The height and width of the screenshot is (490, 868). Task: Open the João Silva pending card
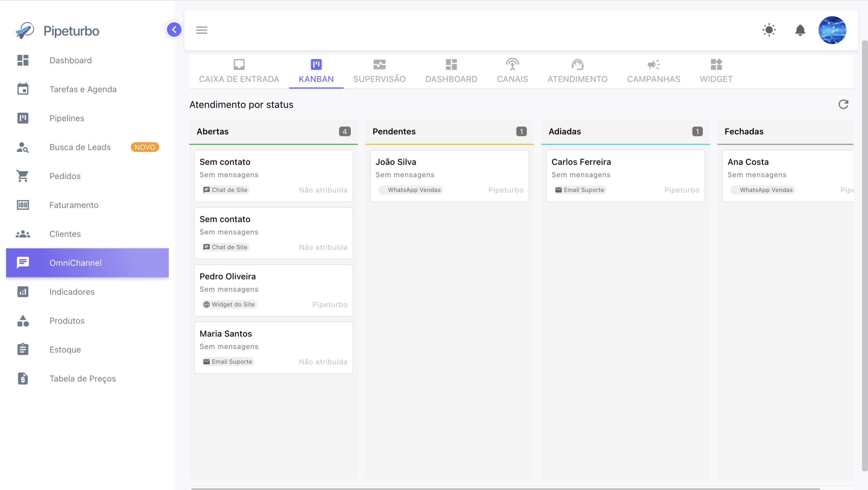point(449,176)
